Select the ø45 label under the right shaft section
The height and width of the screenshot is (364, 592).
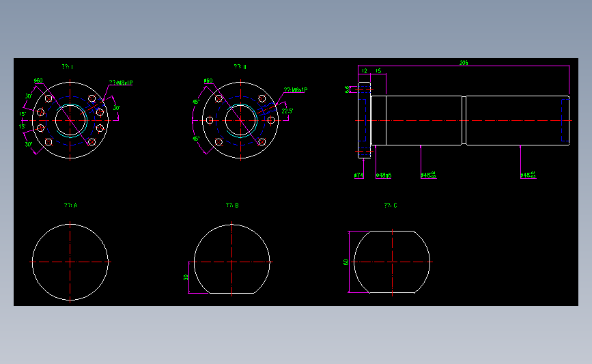[x=528, y=175]
